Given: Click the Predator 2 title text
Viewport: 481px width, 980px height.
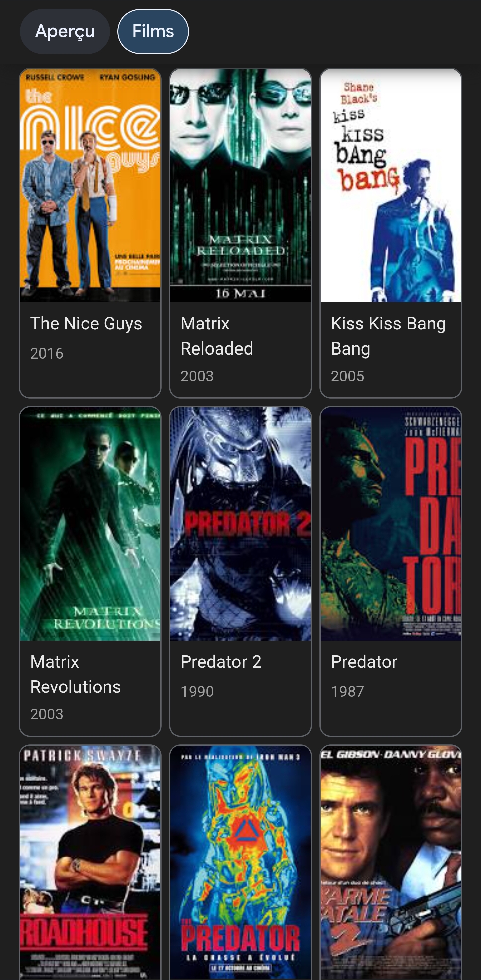Looking at the screenshot, I should [221, 662].
